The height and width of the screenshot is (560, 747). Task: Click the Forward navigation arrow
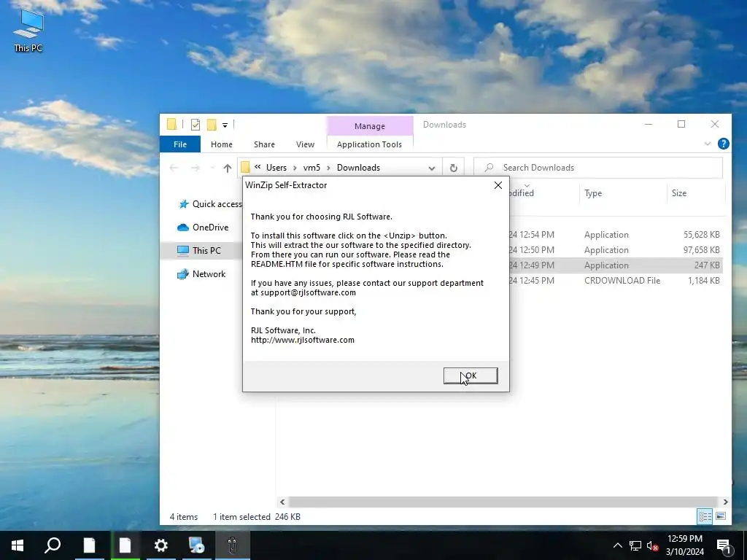(x=195, y=168)
